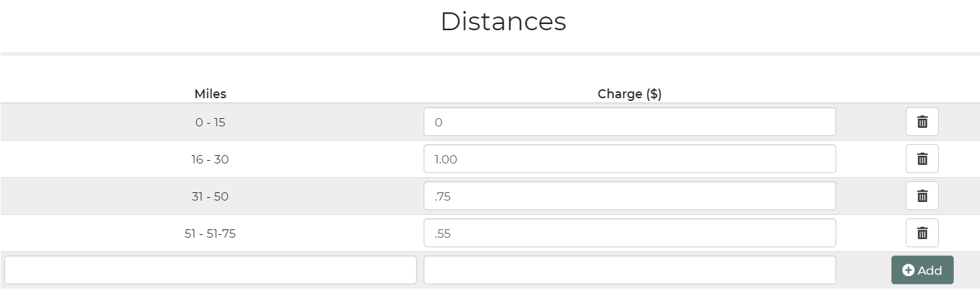
Task: Click the Add button
Action: (922, 270)
